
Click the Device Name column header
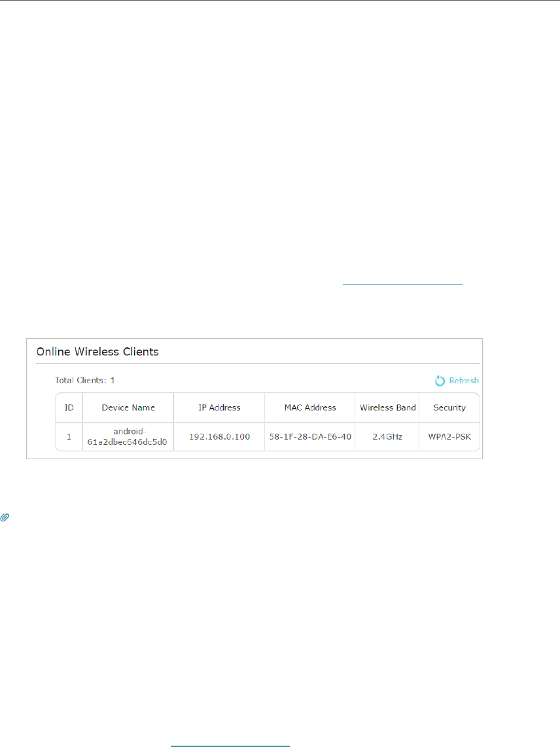(128, 408)
